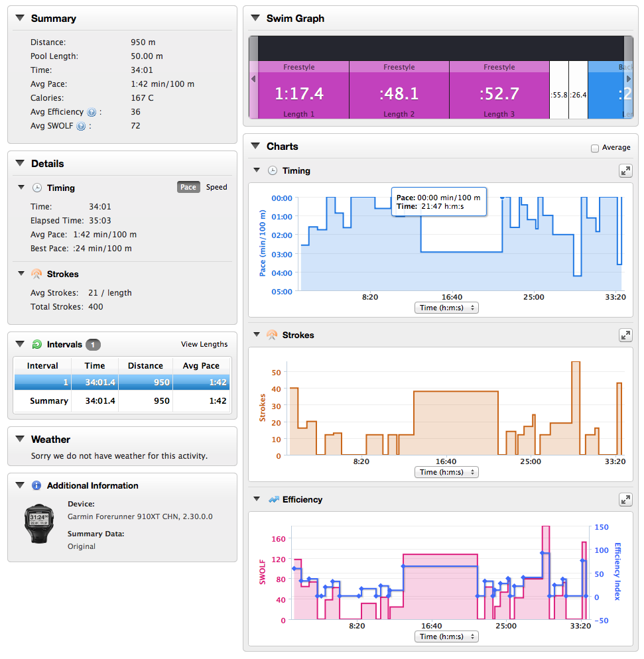644x659 pixels.
Task: Click the Garmin Forerunner watch image
Action: (x=39, y=524)
